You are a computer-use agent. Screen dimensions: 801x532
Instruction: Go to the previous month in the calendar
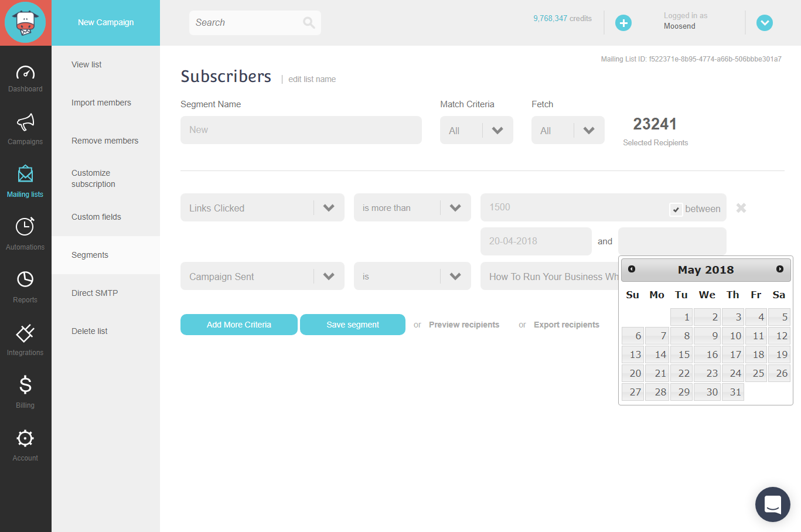tap(632, 270)
